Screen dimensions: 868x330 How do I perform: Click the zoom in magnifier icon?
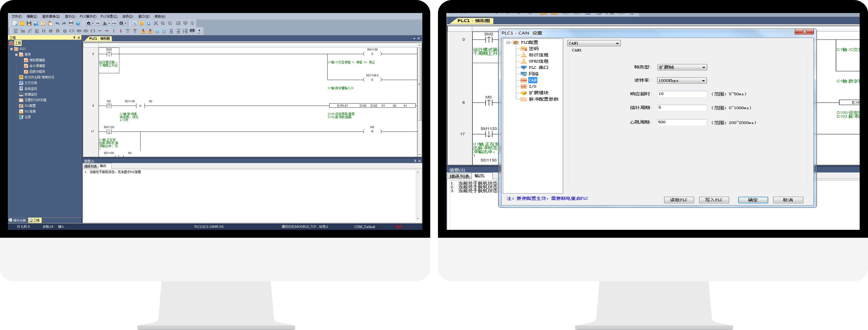click(x=163, y=23)
